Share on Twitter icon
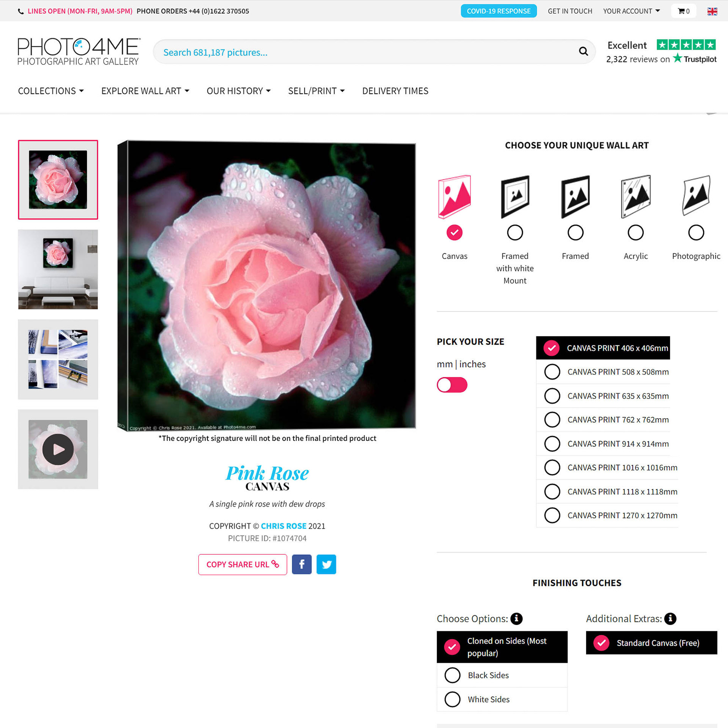Viewport: 728px width, 728px height. (x=326, y=564)
